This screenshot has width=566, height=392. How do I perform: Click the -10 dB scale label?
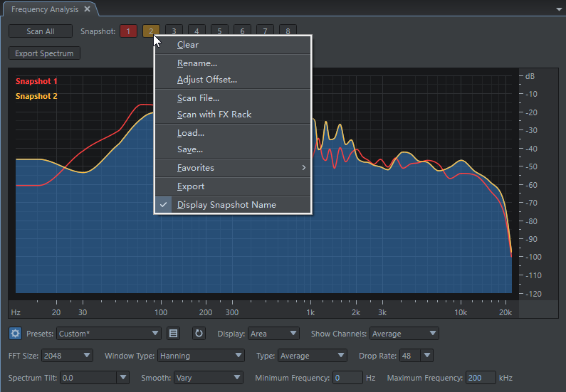coord(531,94)
